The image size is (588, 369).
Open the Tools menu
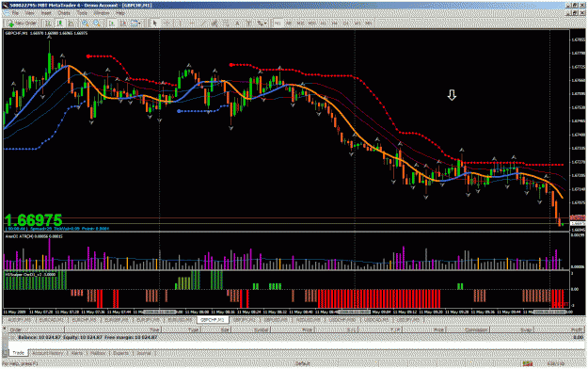[x=82, y=13]
